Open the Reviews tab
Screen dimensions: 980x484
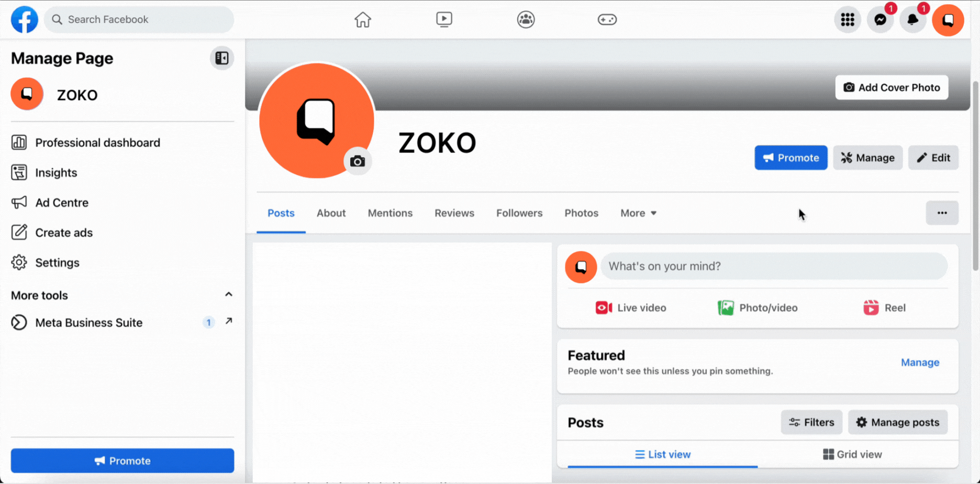coord(454,213)
